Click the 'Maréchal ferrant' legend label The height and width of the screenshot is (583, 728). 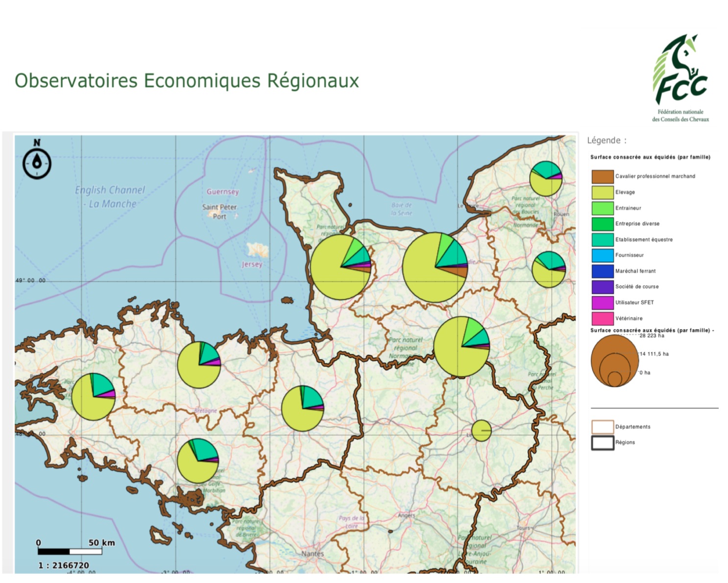pyautogui.click(x=635, y=271)
